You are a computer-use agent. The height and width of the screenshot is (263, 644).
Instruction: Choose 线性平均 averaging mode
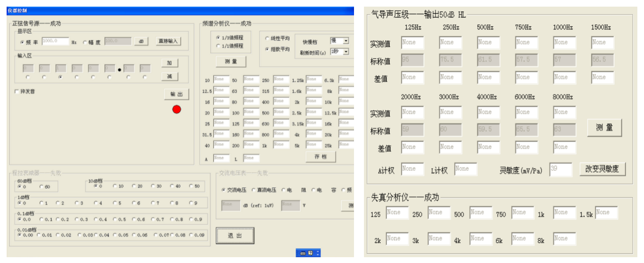(267, 39)
